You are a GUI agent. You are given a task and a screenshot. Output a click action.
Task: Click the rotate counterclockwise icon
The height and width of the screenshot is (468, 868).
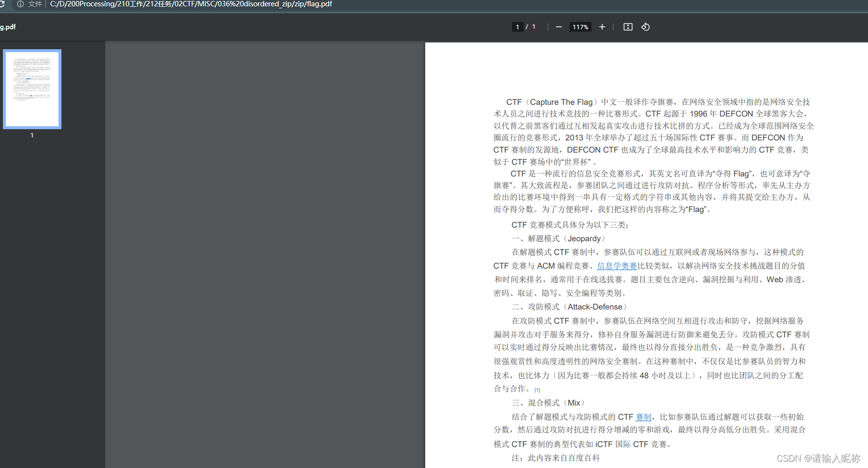pyautogui.click(x=646, y=27)
